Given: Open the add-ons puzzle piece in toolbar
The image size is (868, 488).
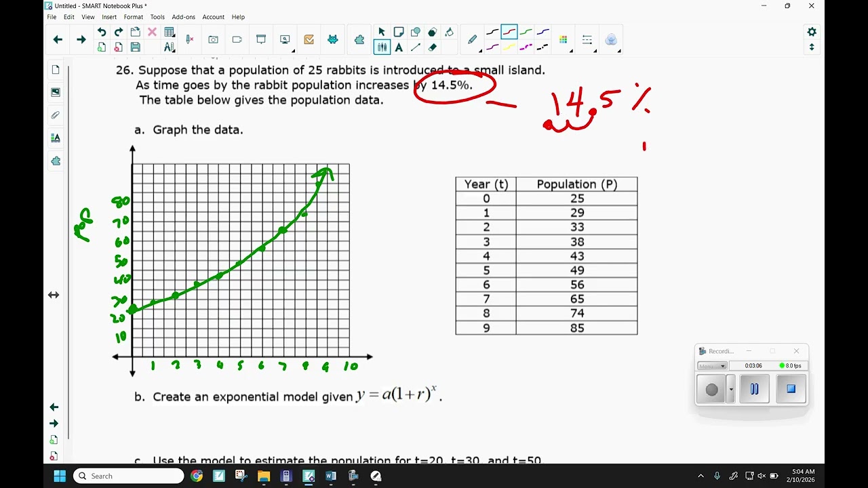Looking at the screenshot, I should coord(359,40).
